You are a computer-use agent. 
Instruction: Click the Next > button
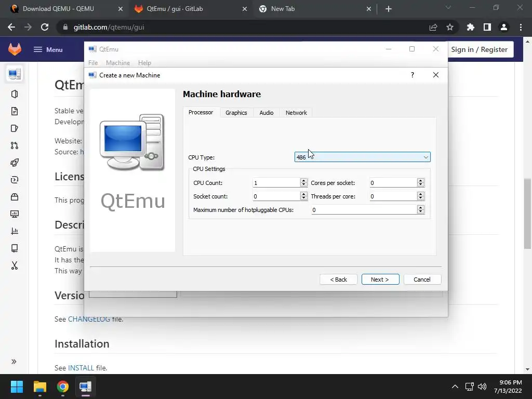(380, 279)
